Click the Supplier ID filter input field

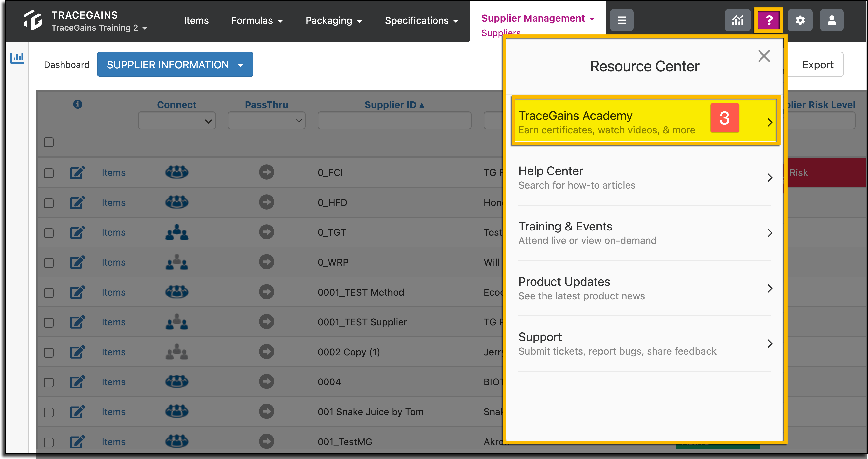[x=394, y=120]
